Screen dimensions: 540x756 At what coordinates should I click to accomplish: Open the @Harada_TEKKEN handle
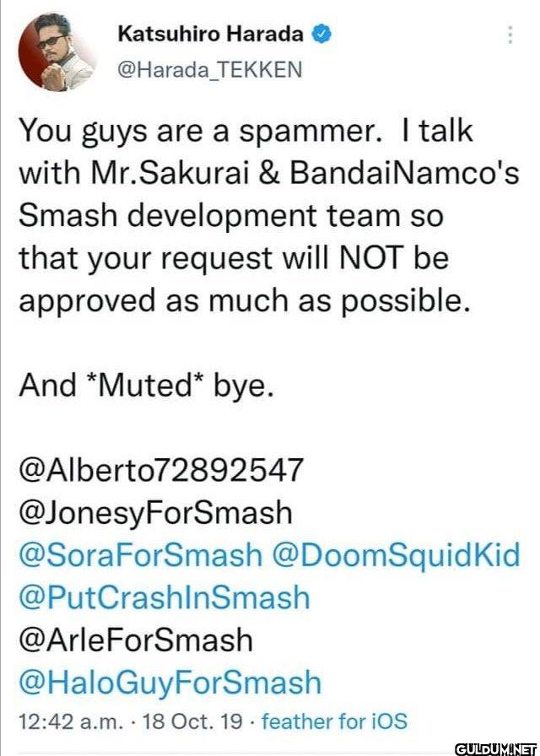210,70
